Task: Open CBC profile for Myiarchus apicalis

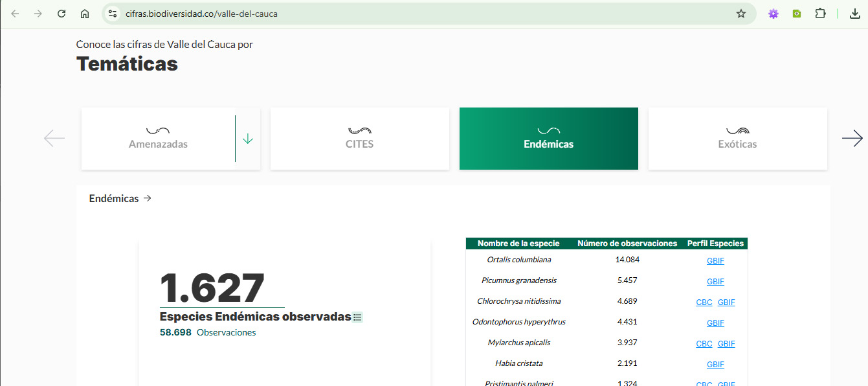Action: pos(704,344)
